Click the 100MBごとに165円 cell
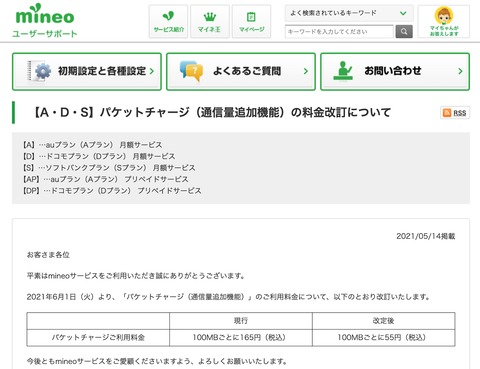The height and width of the screenshot is (369, 480). click(x=241, y=338)
